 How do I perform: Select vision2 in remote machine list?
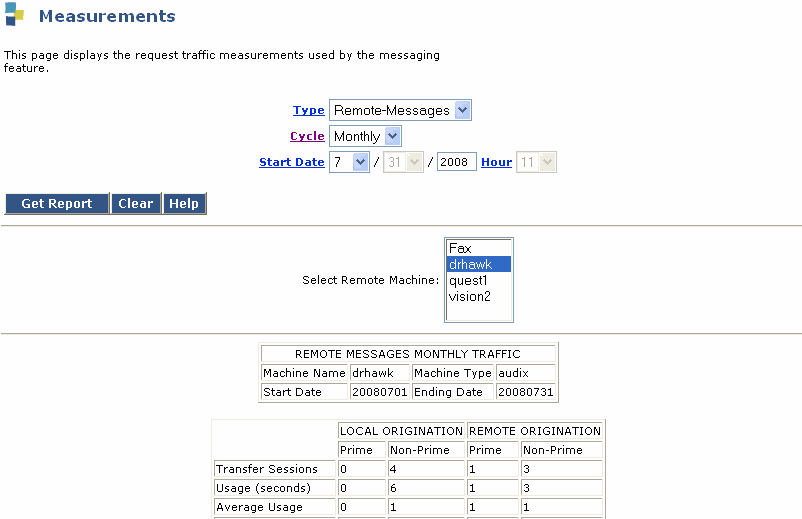click(x=479, y=296)
